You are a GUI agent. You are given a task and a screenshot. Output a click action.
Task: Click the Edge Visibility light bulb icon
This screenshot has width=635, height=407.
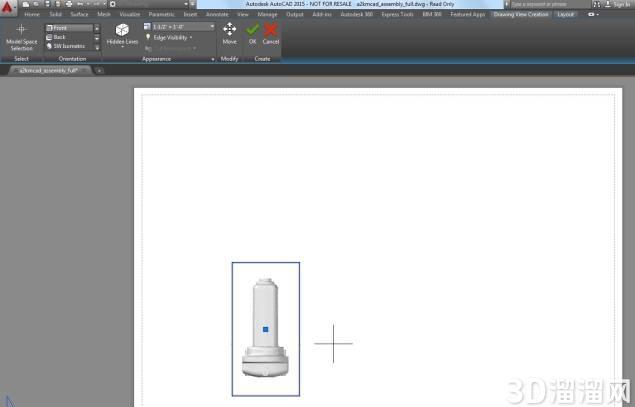click(148, 37)
